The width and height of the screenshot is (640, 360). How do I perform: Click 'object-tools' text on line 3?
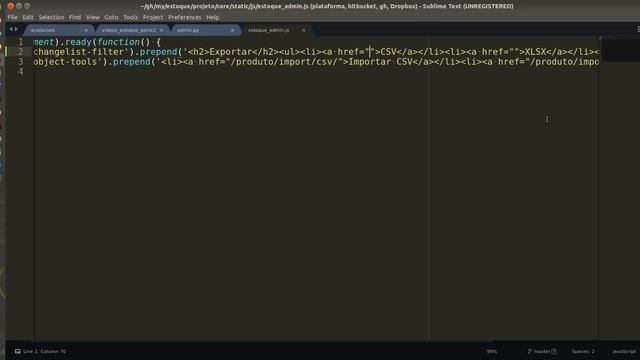point(65,62)
